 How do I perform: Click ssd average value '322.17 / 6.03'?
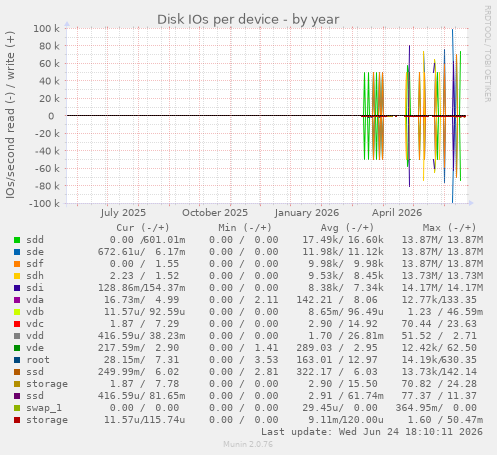[x=337, y=372]
